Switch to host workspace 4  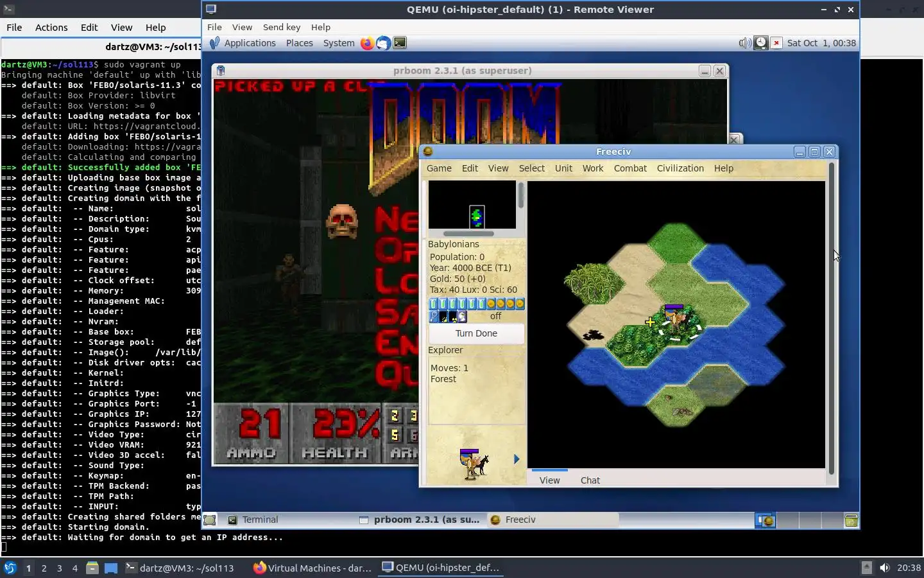point(74,568)
